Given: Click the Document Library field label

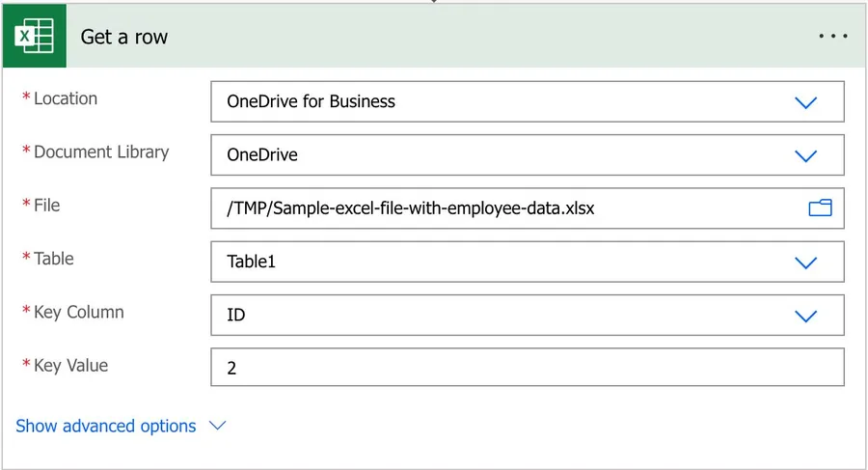Looking at the screenshot, I should pos(100,152).
